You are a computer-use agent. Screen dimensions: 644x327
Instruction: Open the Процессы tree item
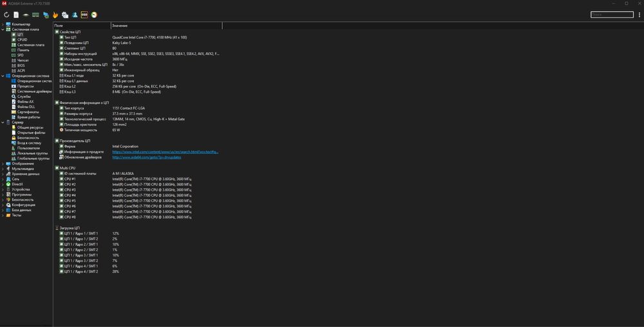click(26, 86)
